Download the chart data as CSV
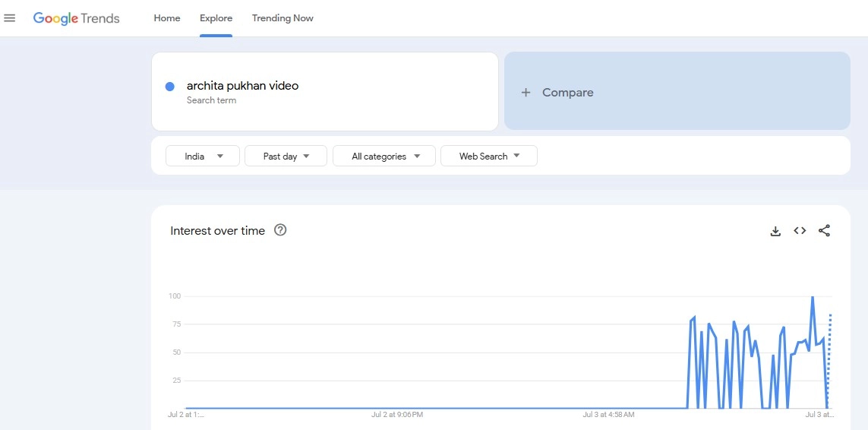 tap(775, 231)
